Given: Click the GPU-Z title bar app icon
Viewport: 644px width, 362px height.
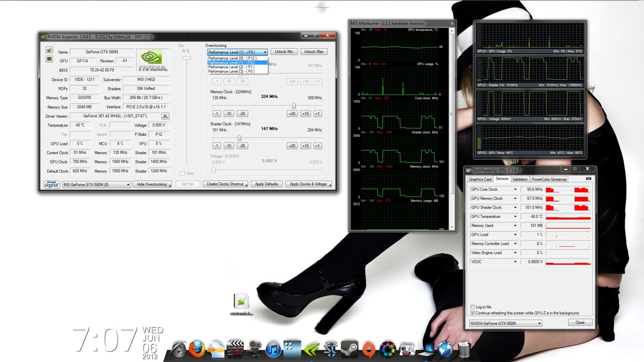Looking at the screenshot, I should (x=469, y=170).
